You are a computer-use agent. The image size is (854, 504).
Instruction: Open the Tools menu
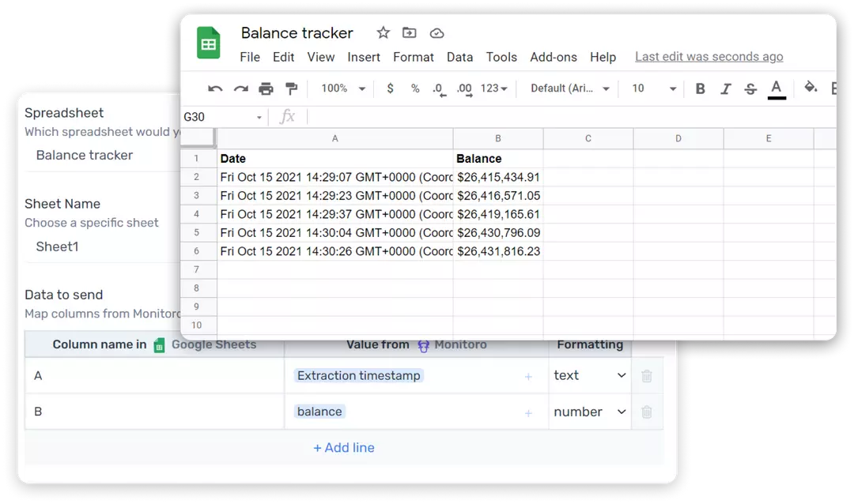point(501,57)
